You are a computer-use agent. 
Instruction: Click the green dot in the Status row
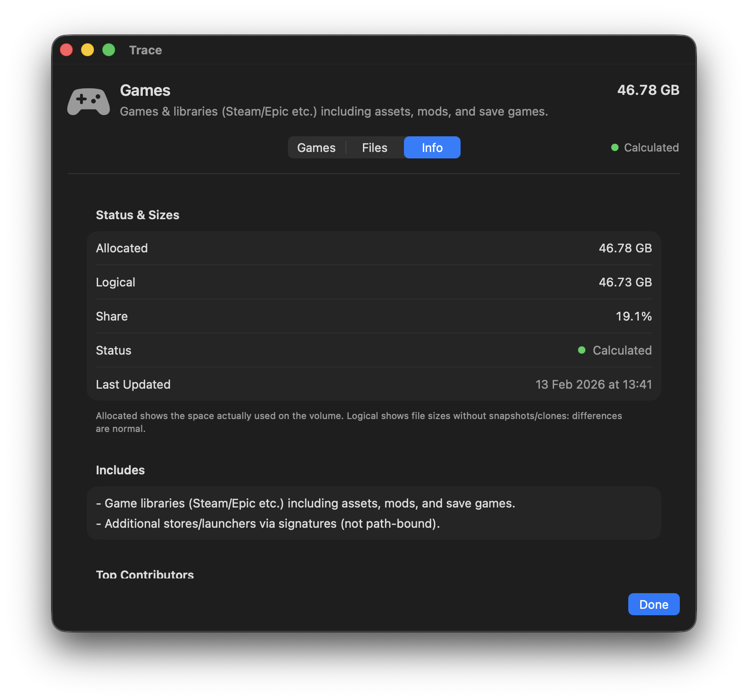pos(581,350)
